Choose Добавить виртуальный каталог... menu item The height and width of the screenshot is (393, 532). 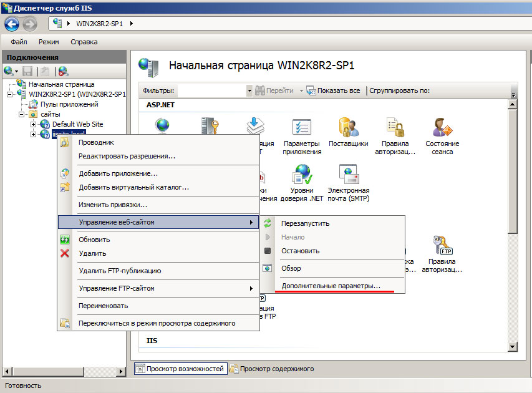pos(158,187)
